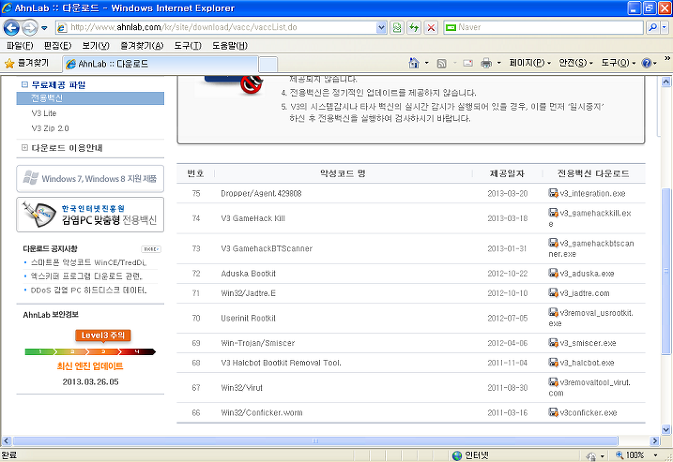Screen dimensions: 673x462
Task: Click the 악성코드 명 column header
Action: [x=343, y=173]
